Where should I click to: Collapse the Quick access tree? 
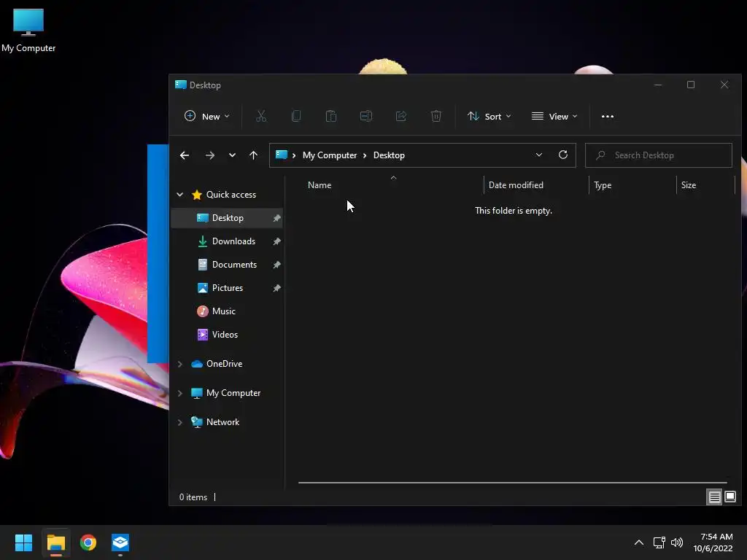tap(179, 194)
